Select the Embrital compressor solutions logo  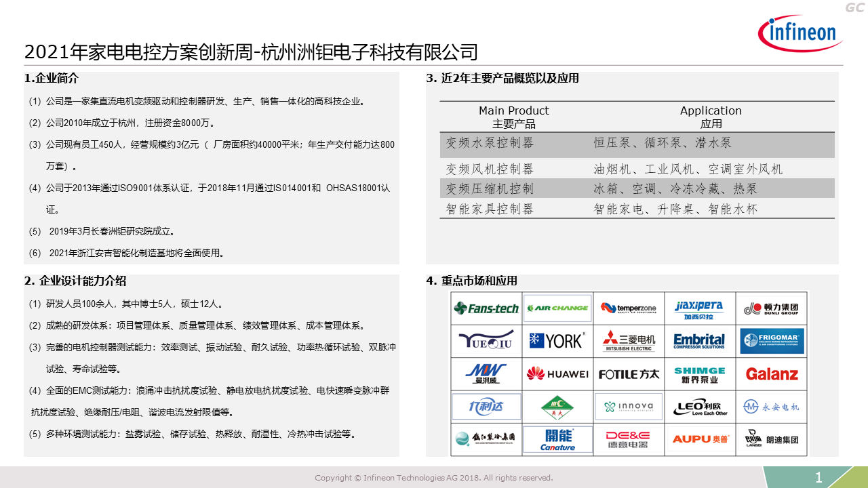699,341
